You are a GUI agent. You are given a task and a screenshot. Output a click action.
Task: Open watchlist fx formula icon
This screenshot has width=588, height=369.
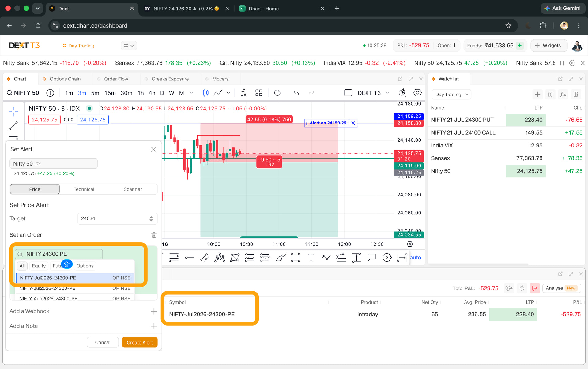(x=563, y=95)
